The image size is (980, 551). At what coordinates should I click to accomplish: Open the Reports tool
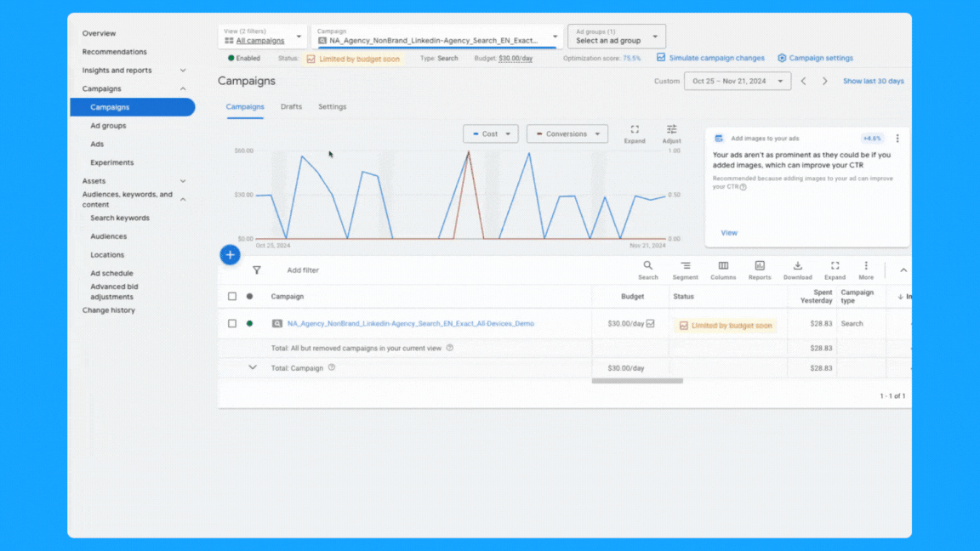click(x=760, y=270)
